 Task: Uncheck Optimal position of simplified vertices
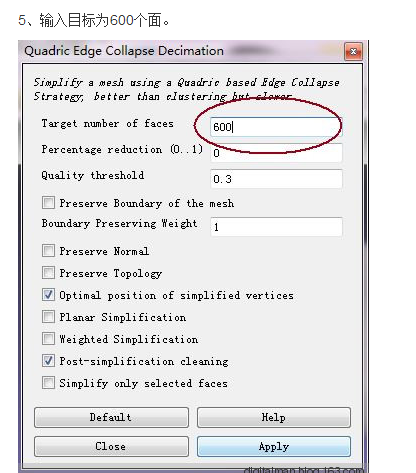[48, 295]
